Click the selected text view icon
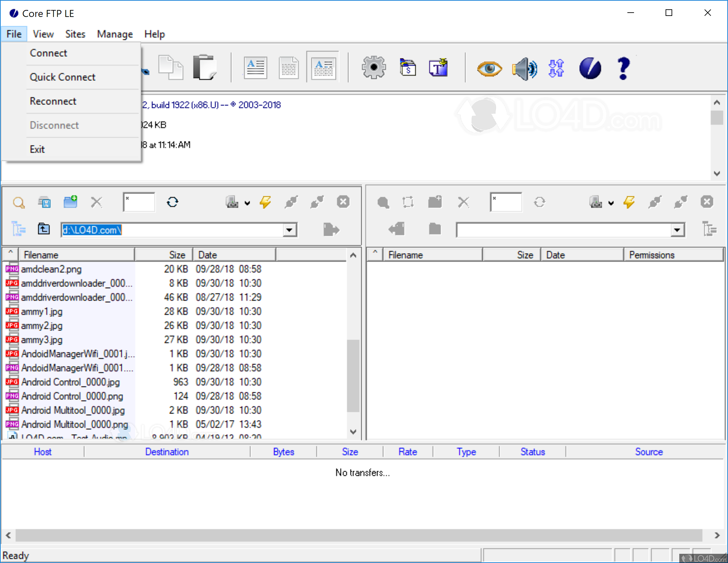This screenshot has width=728, height=563. pyautogui.click(x=323, y=67)
